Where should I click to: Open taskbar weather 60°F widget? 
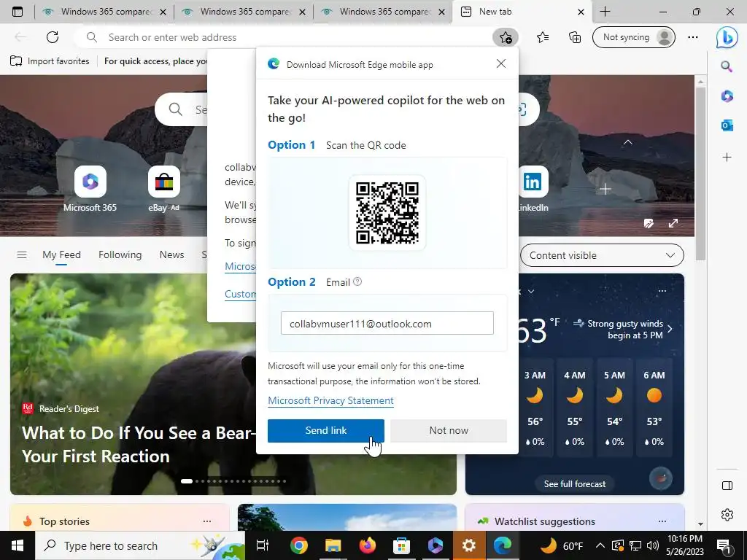pyautogui.click(x=562, y=545)
